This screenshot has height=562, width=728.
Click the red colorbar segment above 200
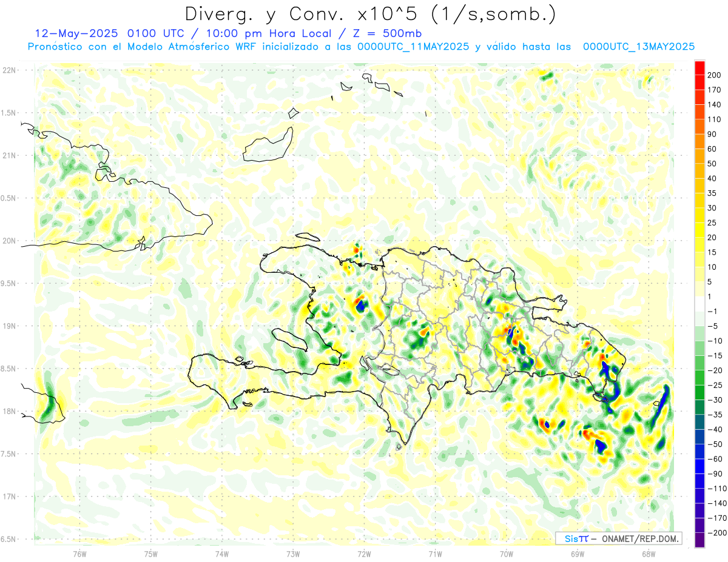(x=699, y=67)
